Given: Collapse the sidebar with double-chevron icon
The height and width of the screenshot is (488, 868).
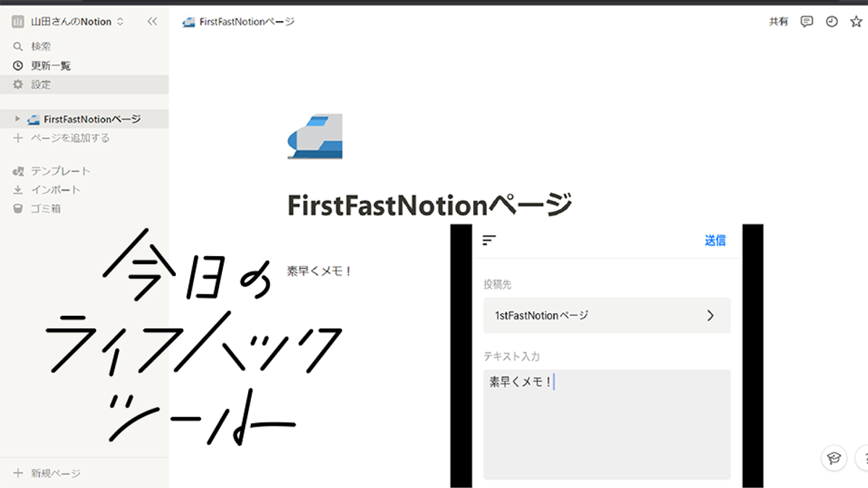Looking at the screenshot, I should pos(152,22).
